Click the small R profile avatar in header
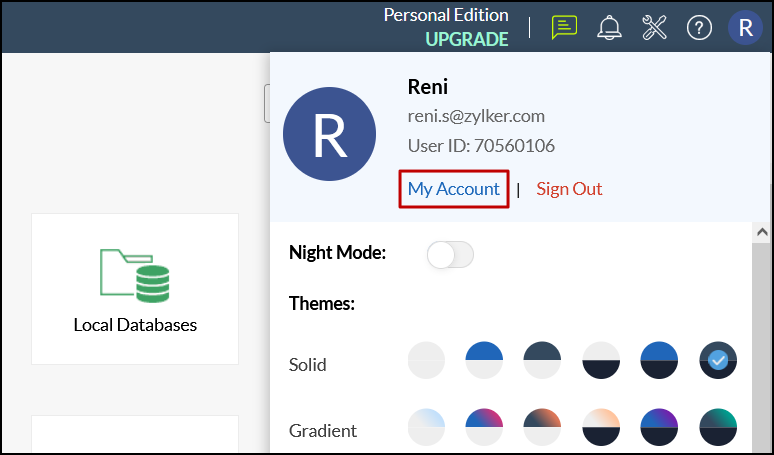 pos(745,27)
